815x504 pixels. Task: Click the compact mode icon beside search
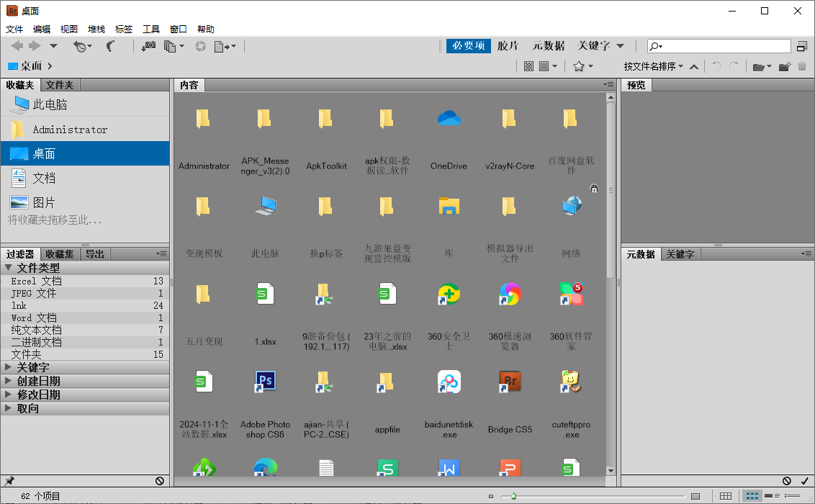(802, 46)
